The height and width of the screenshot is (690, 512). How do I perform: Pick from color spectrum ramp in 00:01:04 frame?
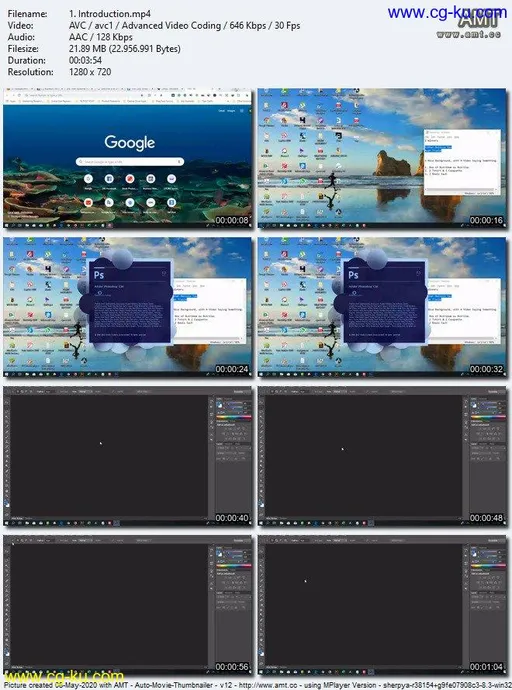(x=488, y=565)
